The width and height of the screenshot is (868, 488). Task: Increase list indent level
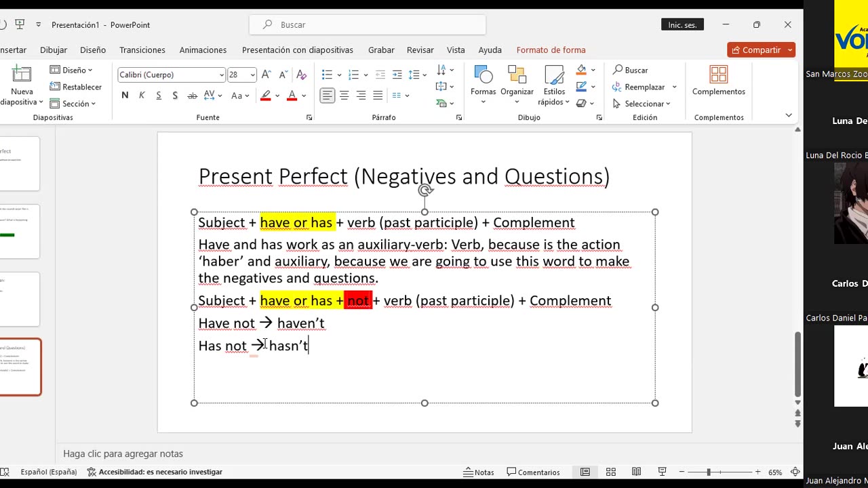click(x=397, y=75)
